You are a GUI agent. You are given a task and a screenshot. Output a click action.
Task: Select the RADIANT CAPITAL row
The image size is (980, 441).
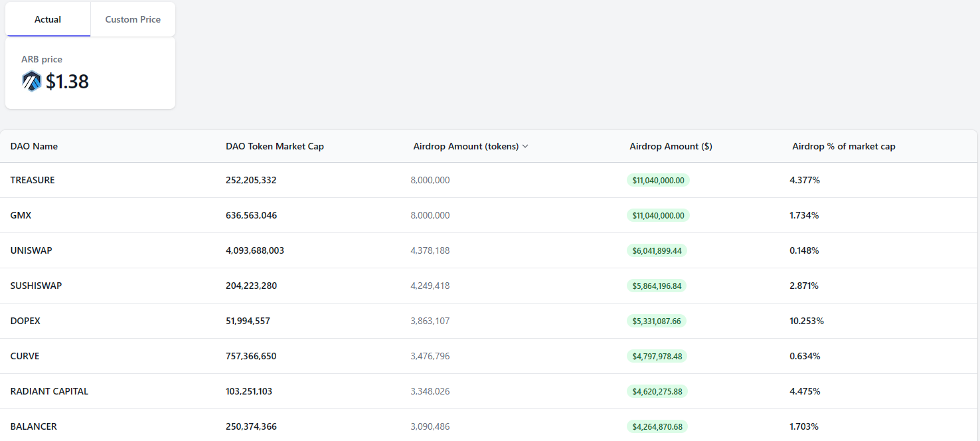tap(489, 391)
